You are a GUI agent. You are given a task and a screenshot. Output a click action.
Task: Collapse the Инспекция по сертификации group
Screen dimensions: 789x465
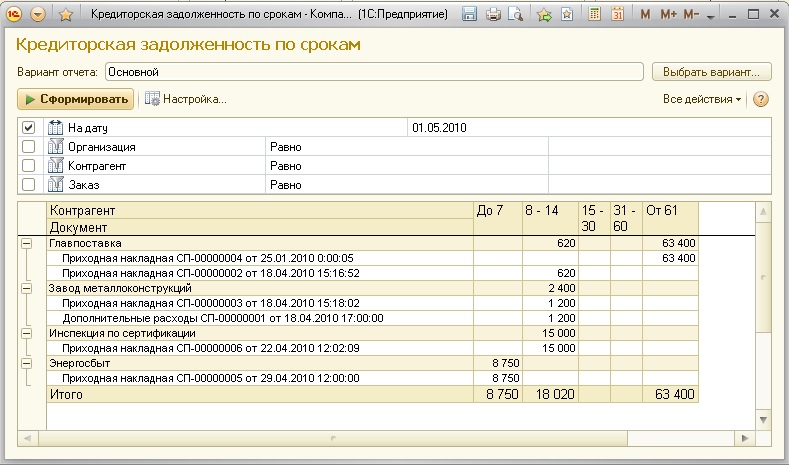tap(27, 334)
